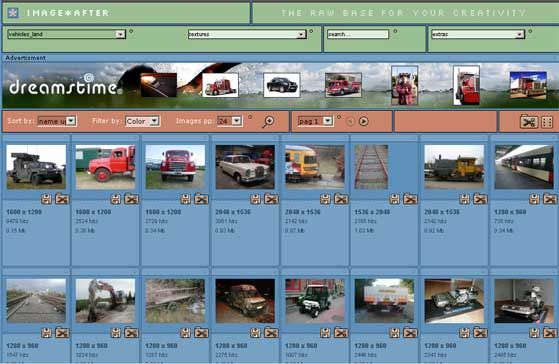This screenshot has height=364, width=559.
Task: Add vertical railway track image to lightbox
Action: [x=410, y=199]
